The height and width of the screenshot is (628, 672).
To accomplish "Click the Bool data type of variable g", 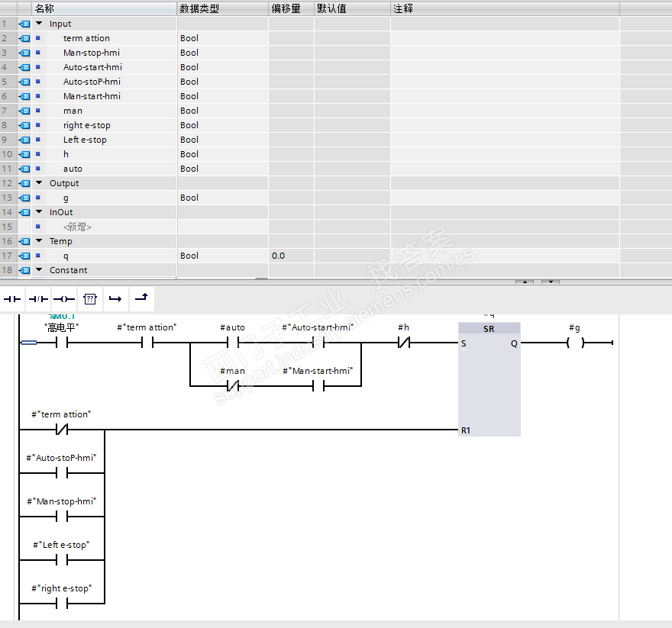I will [x=189, y=198].
